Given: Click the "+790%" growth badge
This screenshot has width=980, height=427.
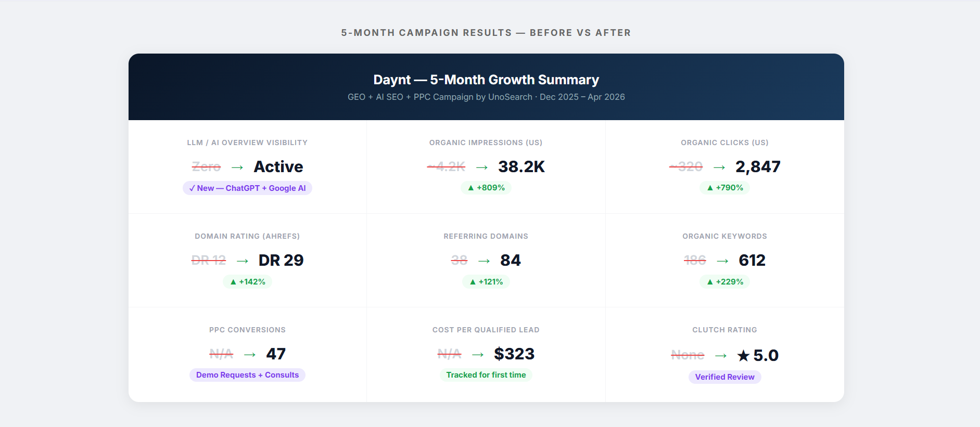Looking at the screenshot, I should coord(724,188).
